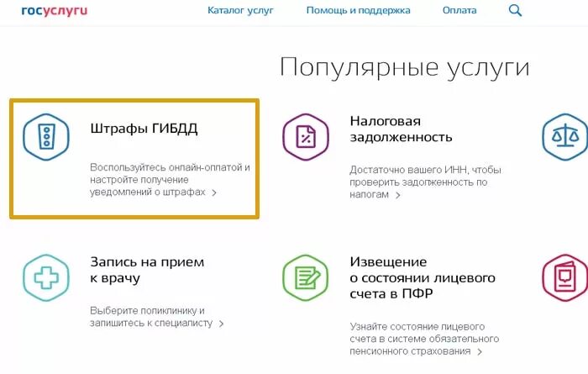Viewport: 588px width, 374px height.
Task: Open Запись на прием к врачу
Action: pos(147,270)
